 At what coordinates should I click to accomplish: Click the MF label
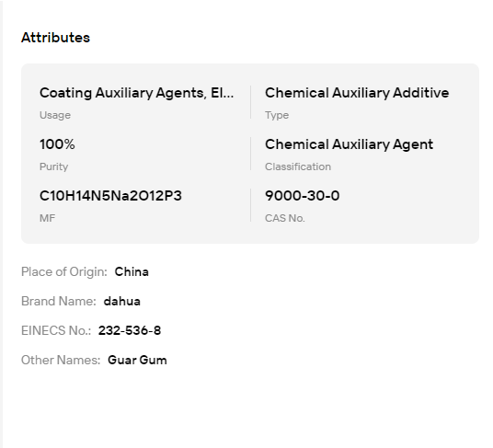click(x=47, y=218)
